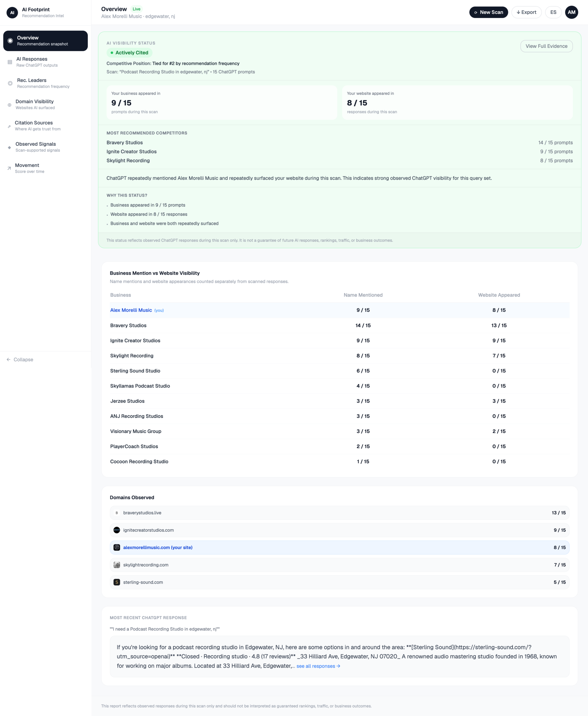Click the Overview sidebar icon
This screenshot has height=716, width=588.
click(10, 41)
